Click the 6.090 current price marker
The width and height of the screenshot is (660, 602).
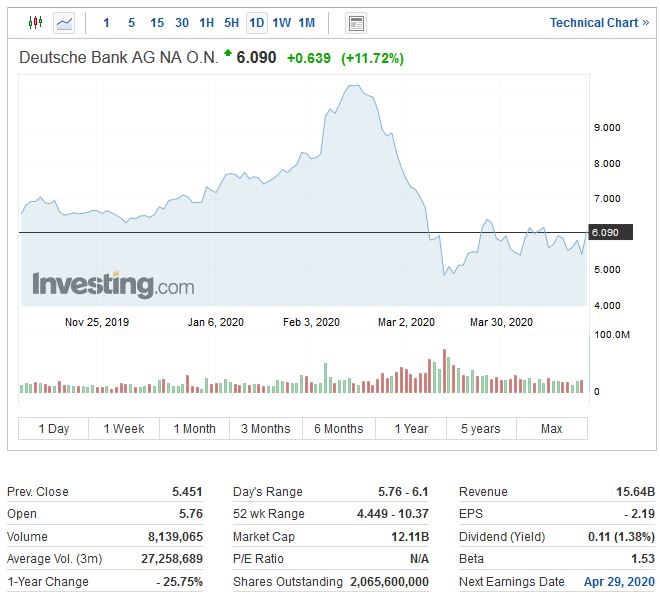point(610,232)
